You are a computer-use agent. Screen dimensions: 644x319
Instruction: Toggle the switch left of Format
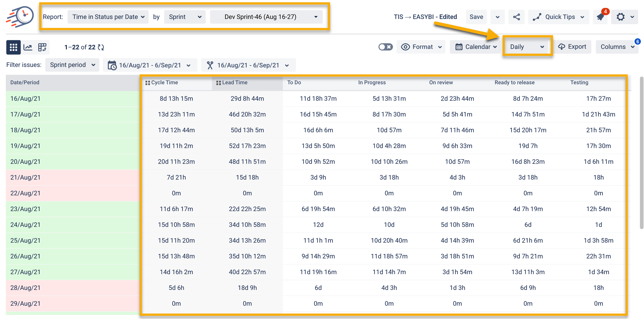click(x=385, y=47)
